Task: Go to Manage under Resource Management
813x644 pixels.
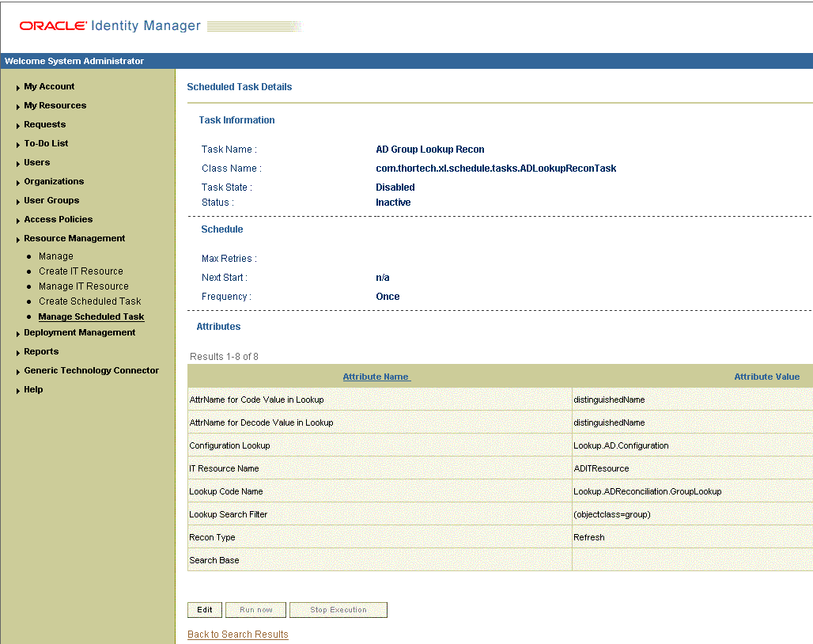Action: (56, 256)
